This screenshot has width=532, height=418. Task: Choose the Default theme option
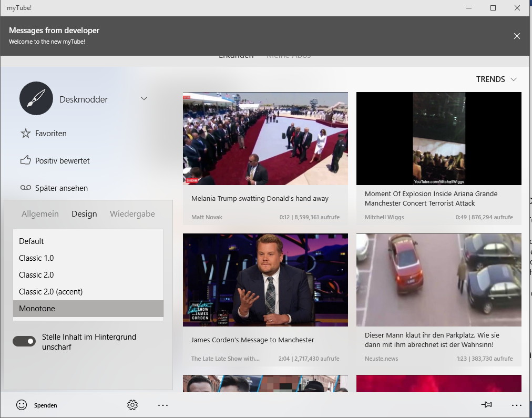pos(88,241)
